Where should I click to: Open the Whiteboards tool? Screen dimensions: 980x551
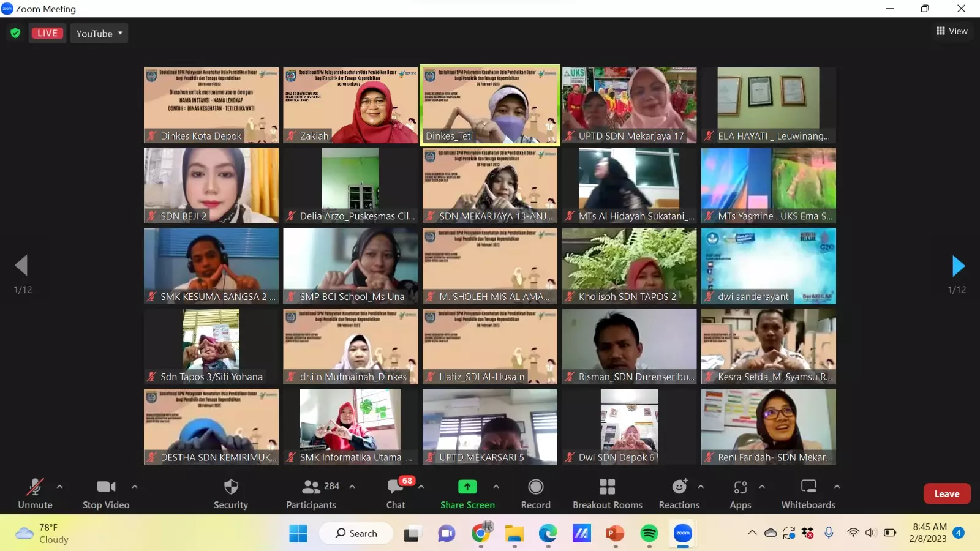(x=808, y=487)
